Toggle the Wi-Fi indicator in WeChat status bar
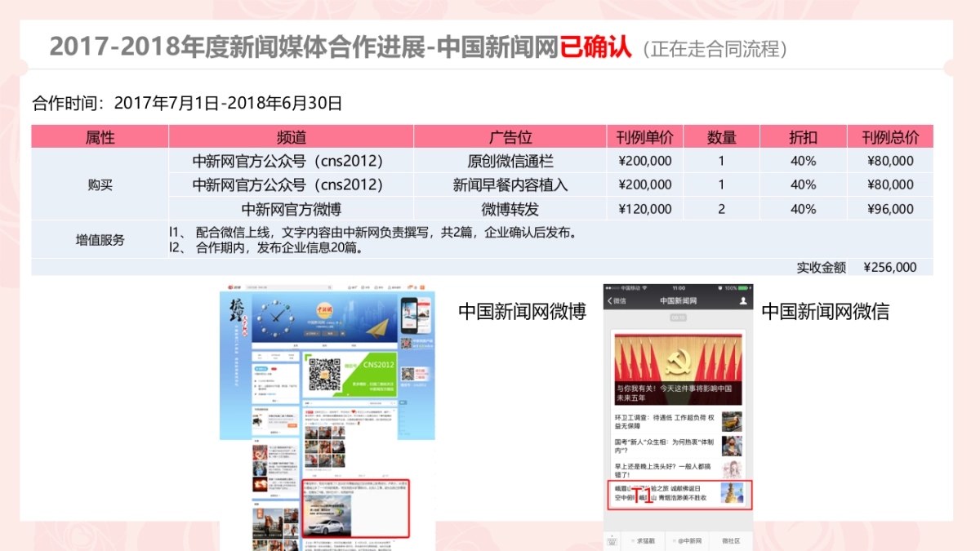980x551 pixels. coord(645,287)
